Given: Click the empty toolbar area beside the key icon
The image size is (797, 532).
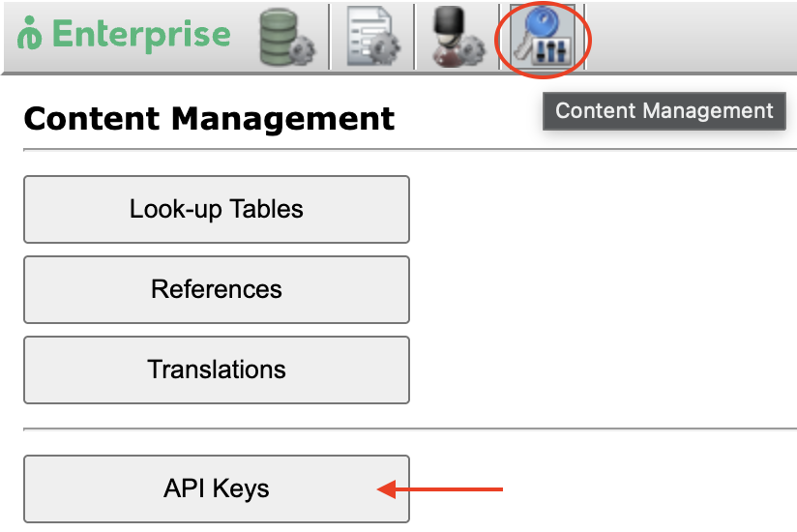Looking at the screenshot, I should (x=692, y=37).
